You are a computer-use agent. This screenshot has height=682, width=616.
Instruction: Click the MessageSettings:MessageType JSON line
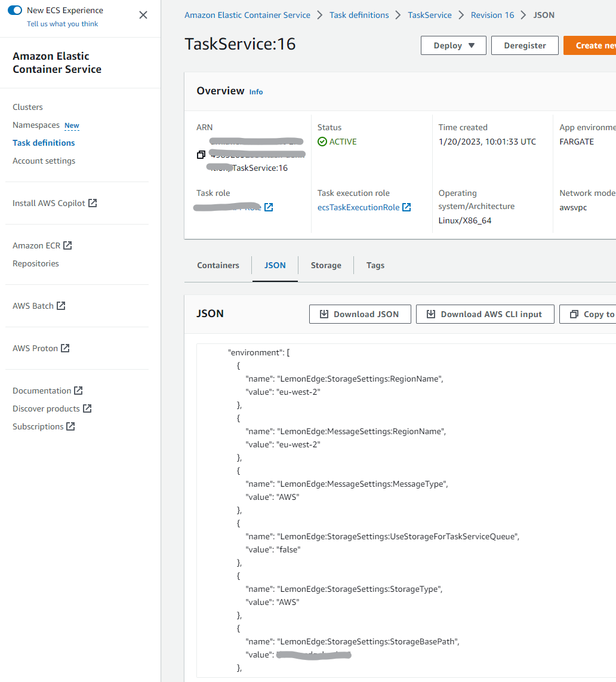(x=347, y=484)
